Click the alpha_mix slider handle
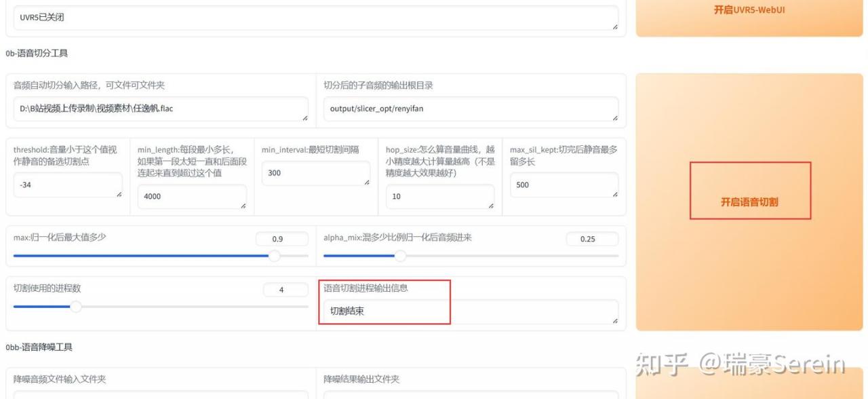The height and width of the screenshot is (399, 868). coord(400,256)
